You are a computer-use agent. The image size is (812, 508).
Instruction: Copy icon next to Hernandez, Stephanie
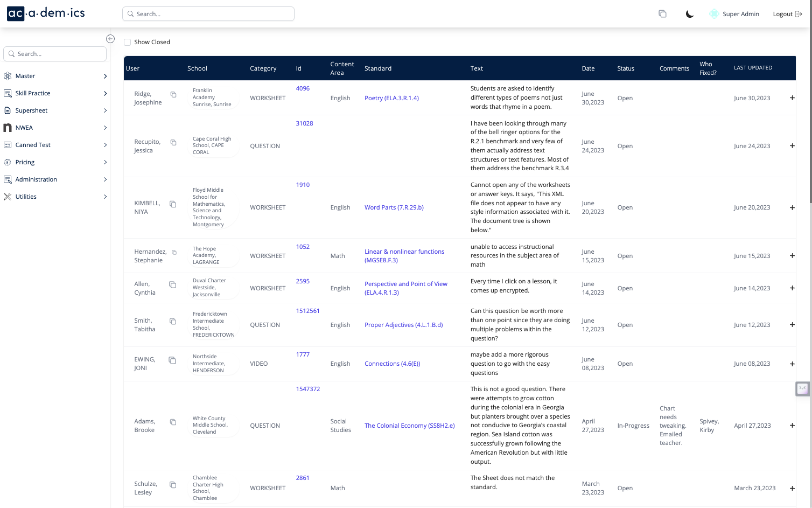[x=174, y=252]
